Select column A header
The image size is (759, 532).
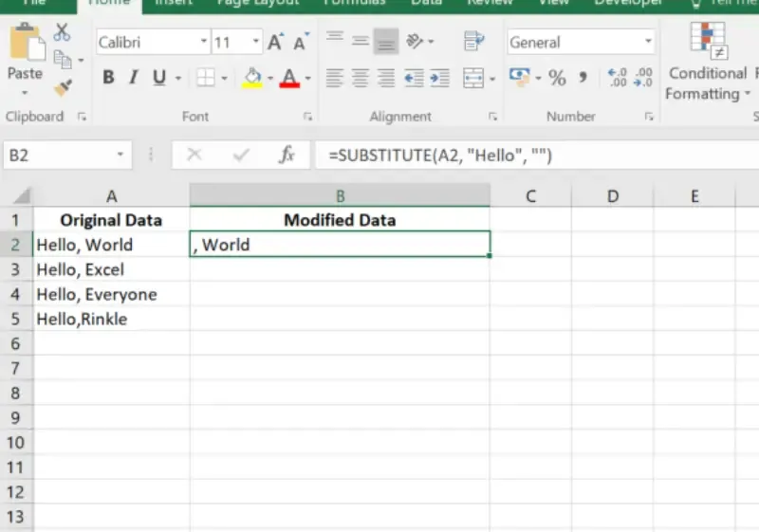coord(111,196)
